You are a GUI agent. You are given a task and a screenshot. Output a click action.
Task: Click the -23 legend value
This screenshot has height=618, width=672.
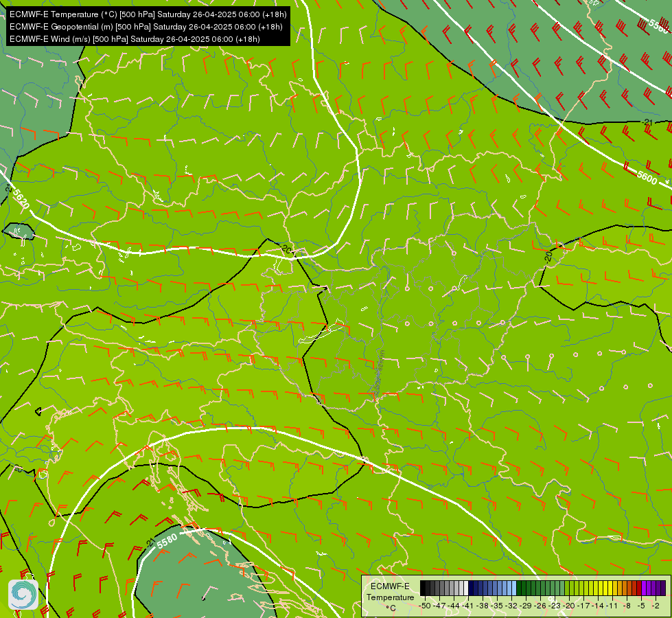coord(555,606)
